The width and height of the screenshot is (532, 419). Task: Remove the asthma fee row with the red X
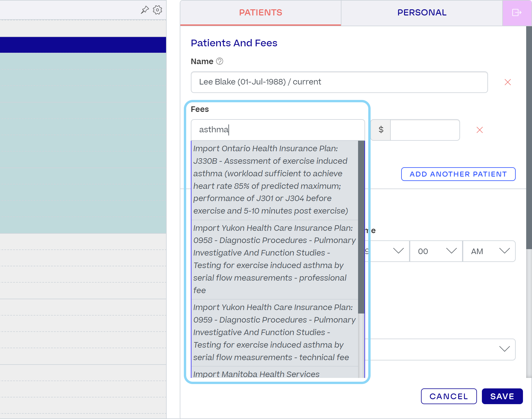coord(480,130)
